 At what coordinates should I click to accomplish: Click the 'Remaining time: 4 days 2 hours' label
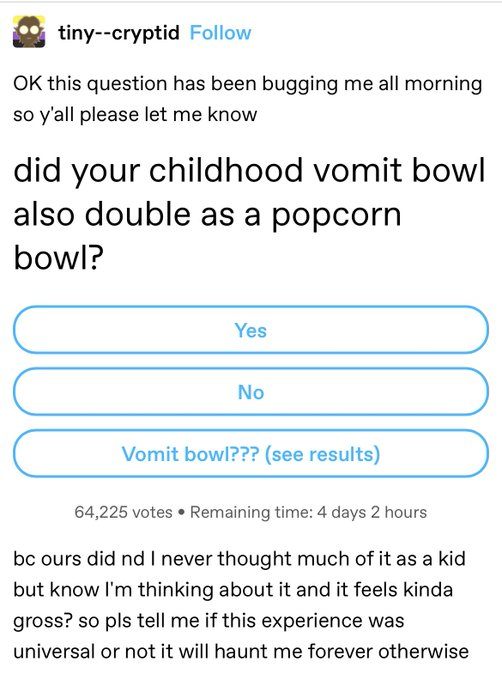point(308,512)
